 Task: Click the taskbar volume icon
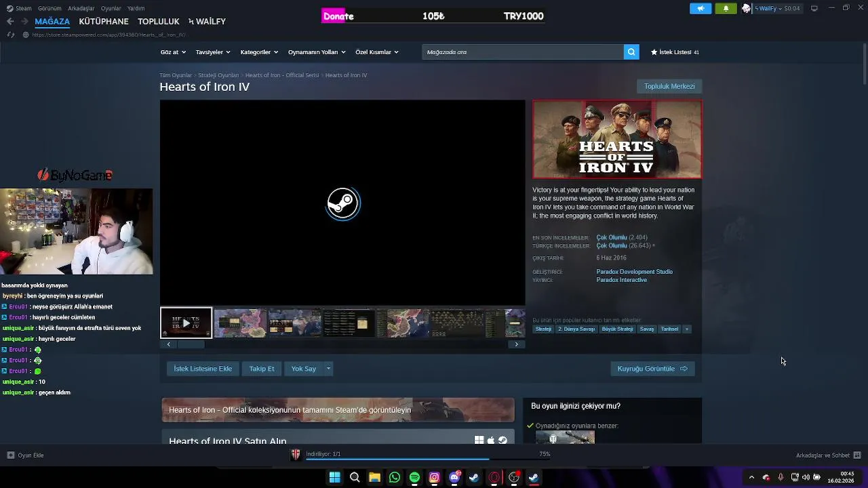coord(806,478)
